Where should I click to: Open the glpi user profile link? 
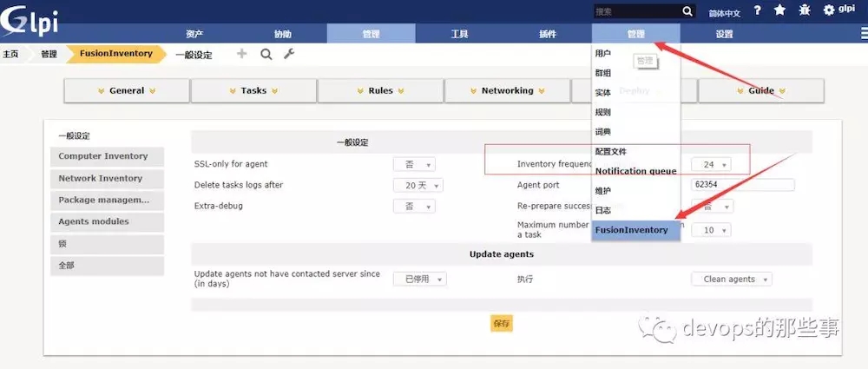coord(846,9)
